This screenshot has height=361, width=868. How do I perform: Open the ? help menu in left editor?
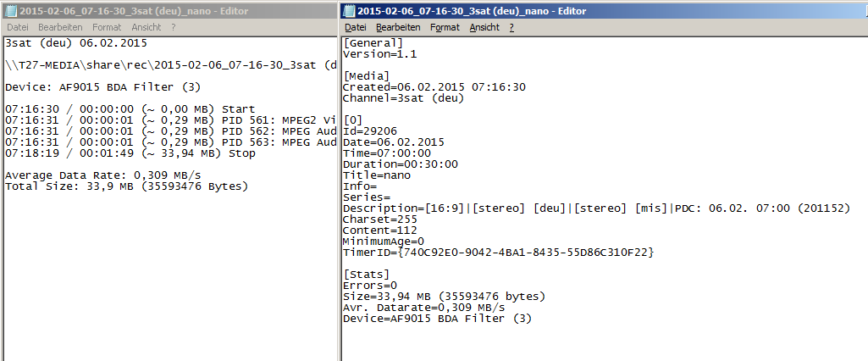(x=173, y=27)
